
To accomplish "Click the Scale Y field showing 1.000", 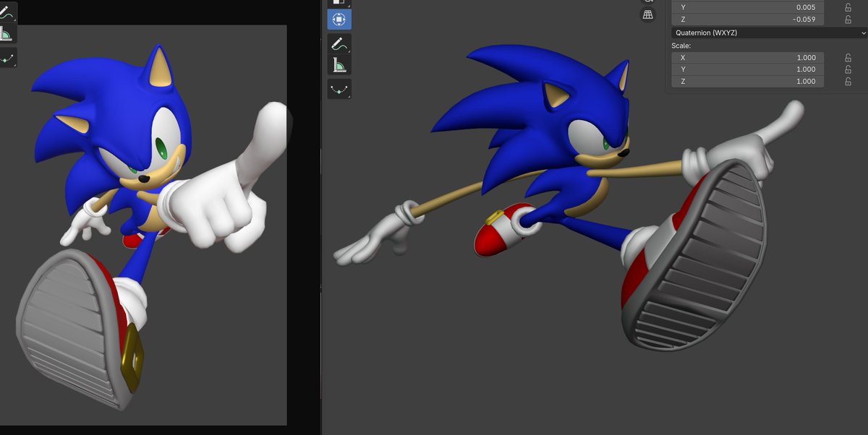I will click(x=748, y=69).
